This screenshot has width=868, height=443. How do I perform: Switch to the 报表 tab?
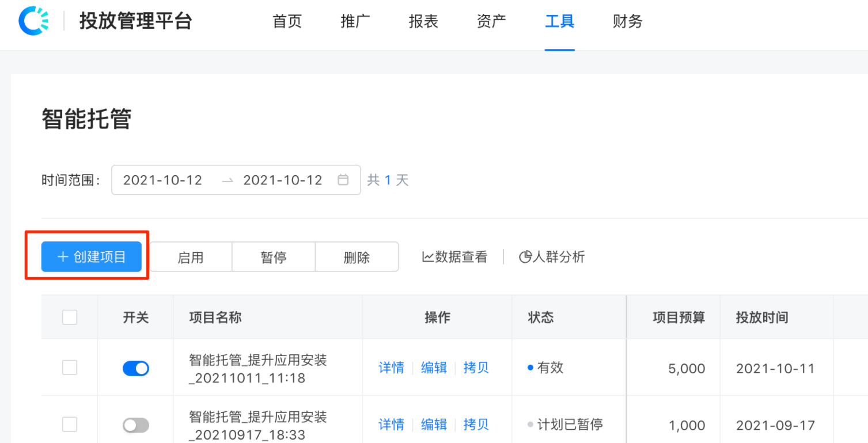[423, 21]
